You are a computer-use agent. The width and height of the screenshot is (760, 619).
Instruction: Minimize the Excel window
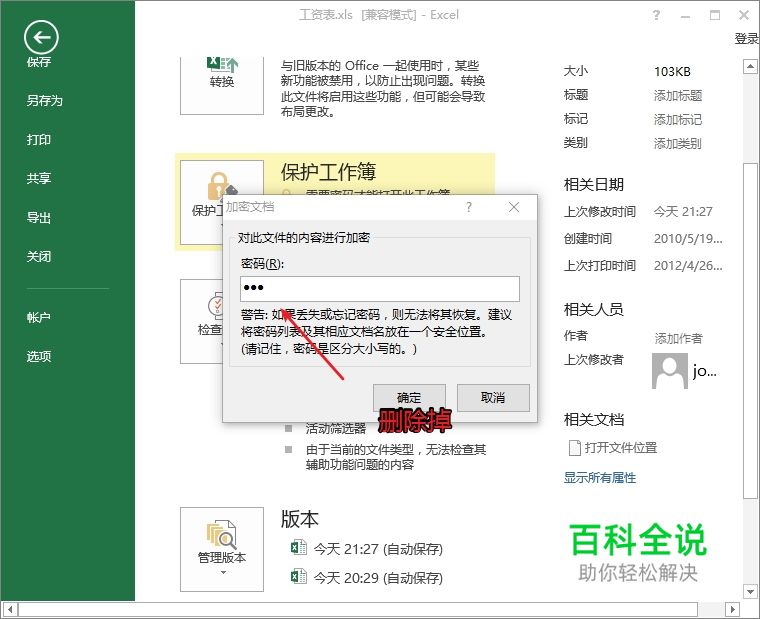[x=685, y=15]
